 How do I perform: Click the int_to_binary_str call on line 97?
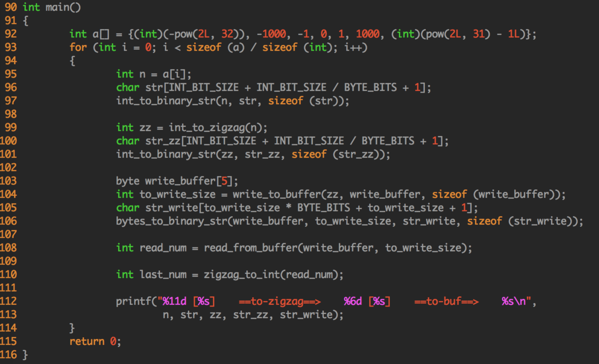(x=166, y=101)
